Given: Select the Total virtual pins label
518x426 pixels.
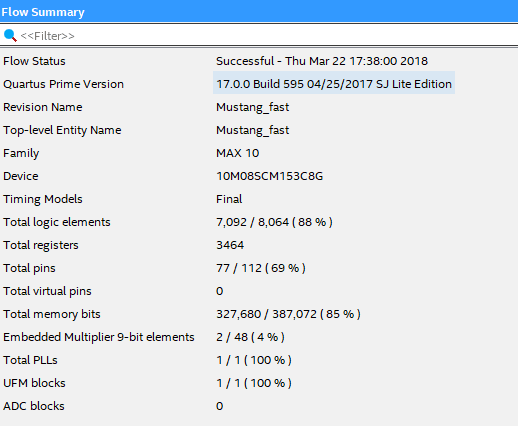Looking at the screenshot, I should click(47, 291).
